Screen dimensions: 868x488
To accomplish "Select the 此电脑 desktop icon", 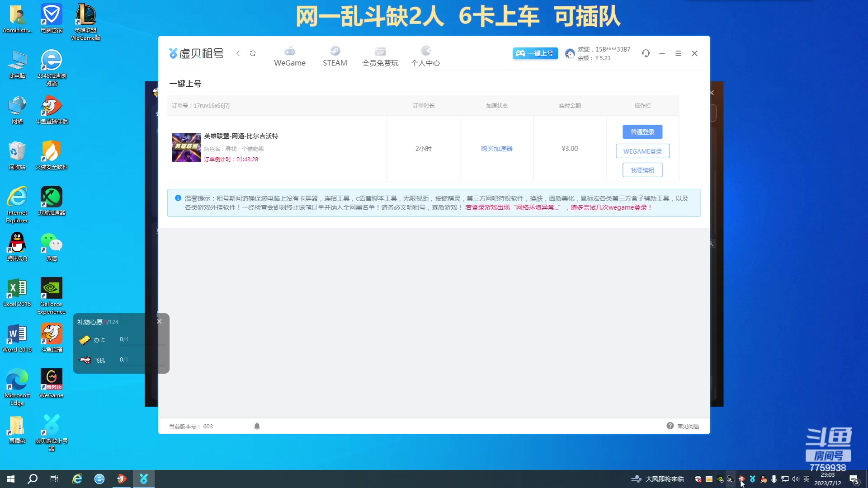I will 17,65.
